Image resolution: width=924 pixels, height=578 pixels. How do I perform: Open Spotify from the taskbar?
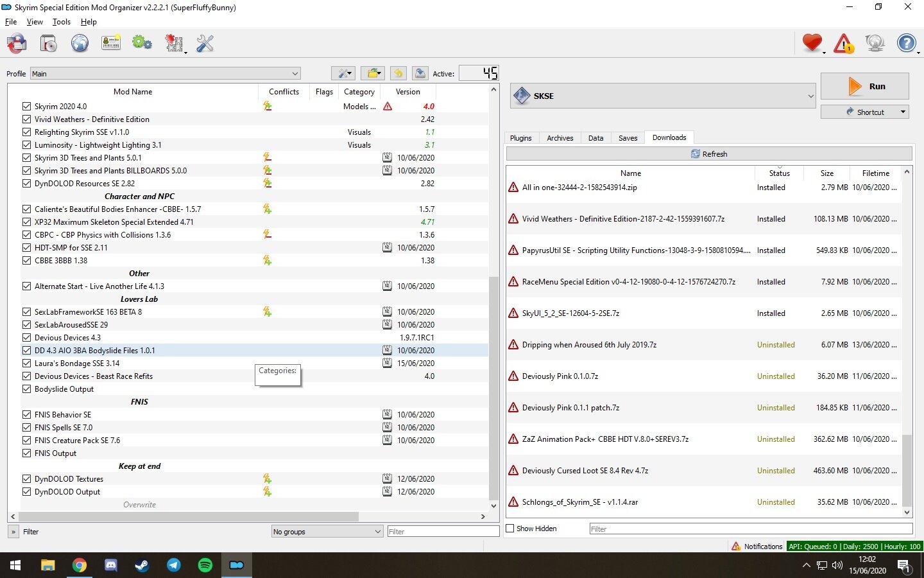(x=205, y=565)
